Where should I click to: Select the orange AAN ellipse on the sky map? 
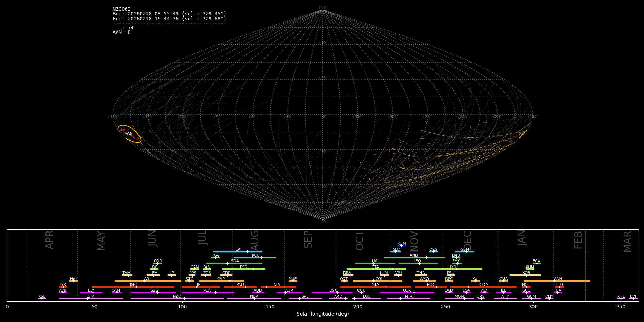130,134
